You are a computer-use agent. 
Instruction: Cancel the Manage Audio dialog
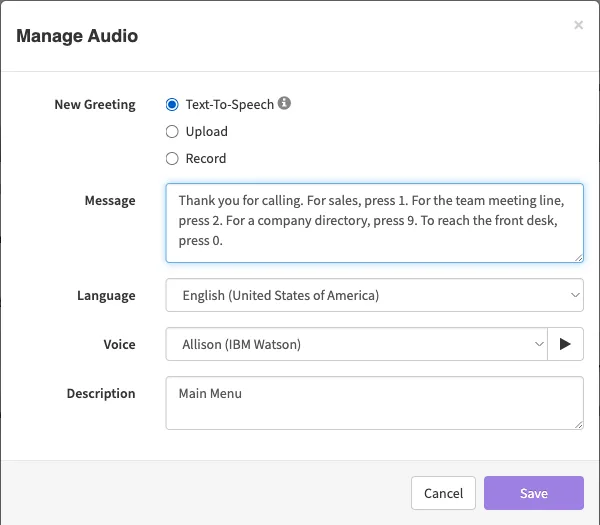[x=443, y=493]
